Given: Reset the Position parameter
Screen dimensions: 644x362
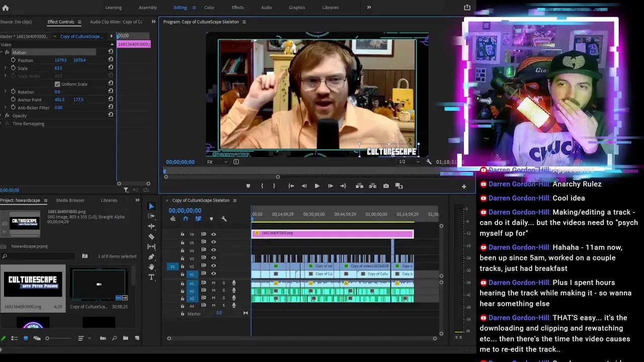Looking at the screenshot, I should click(111, 59).
